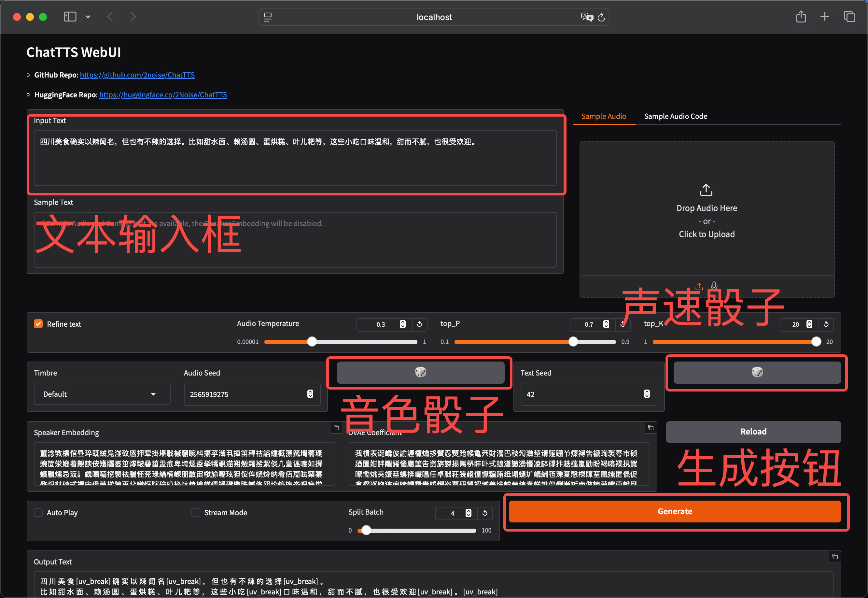Image resolution: width=868 pixels, height=598 pixels.
Task: Click Drop Audio Here upload area
Action: [x=707, y=208]
